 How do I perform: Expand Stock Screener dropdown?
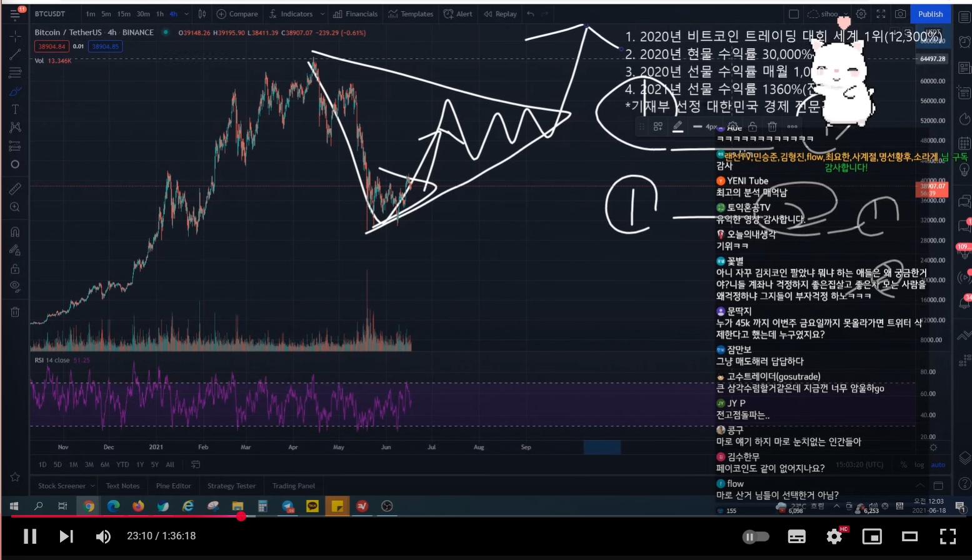(93, 486)
